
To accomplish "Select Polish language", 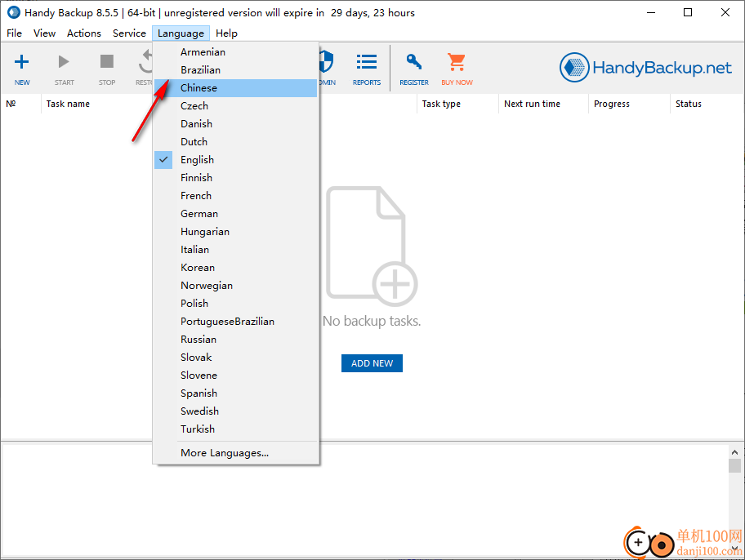I will 235,304.
